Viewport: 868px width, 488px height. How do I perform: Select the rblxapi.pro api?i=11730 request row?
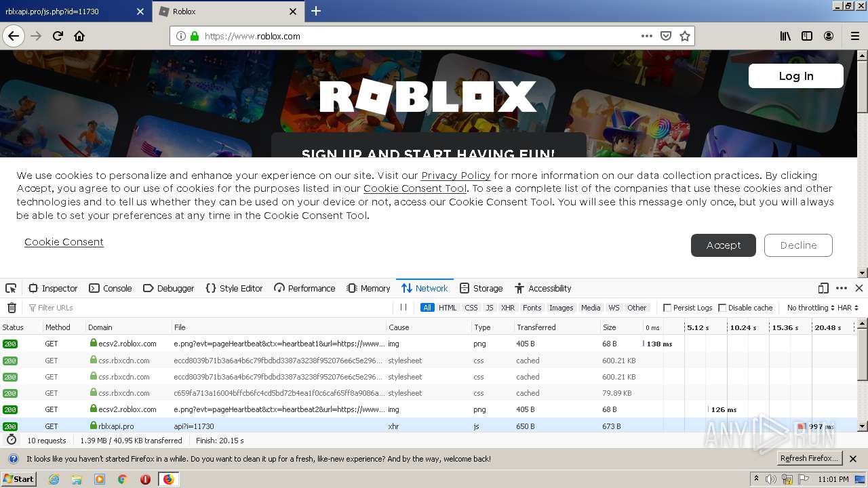pyautogui.click(x=429, y=426)
